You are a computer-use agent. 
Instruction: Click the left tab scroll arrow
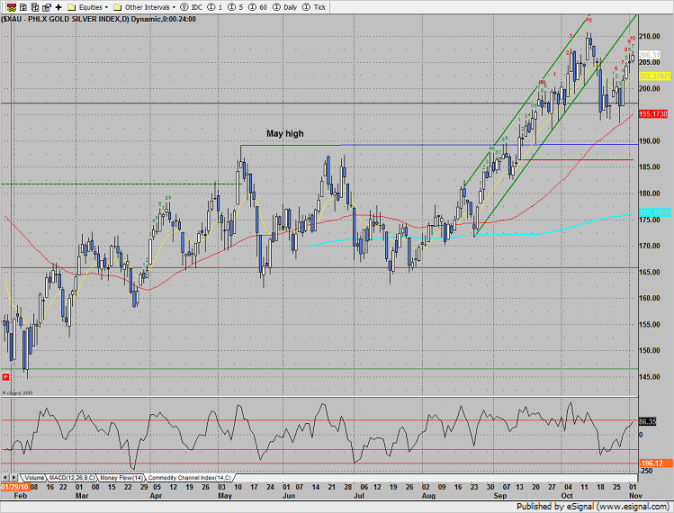coord(5,477)
